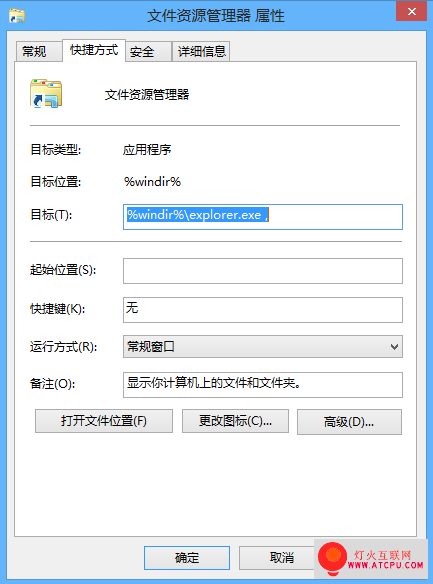Viewport: 433px width, 584px height.
Task: Click the 打开文件位置(F) button
Action: [x=104, y=421]
